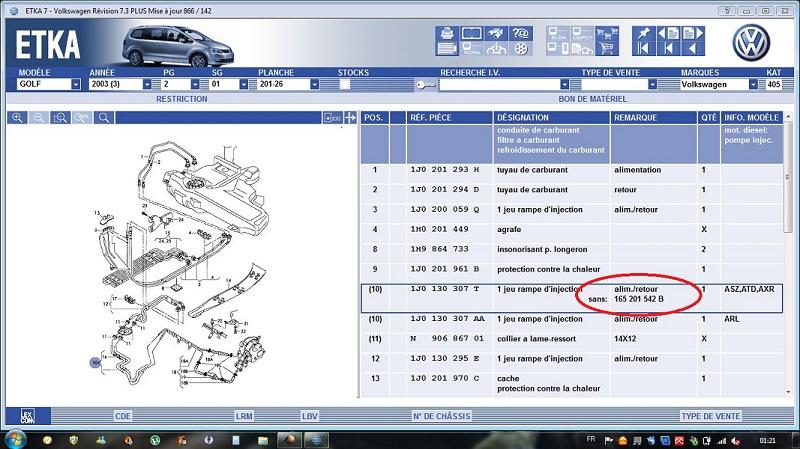
Task: Click the LRM button in the bottom bar
Action: pyautogui.click(x=244, y=416)
